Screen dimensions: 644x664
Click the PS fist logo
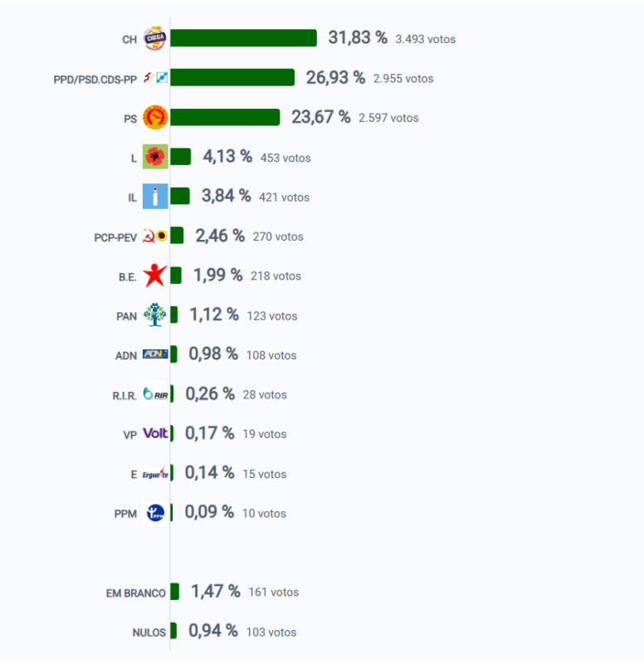[155, 118]
